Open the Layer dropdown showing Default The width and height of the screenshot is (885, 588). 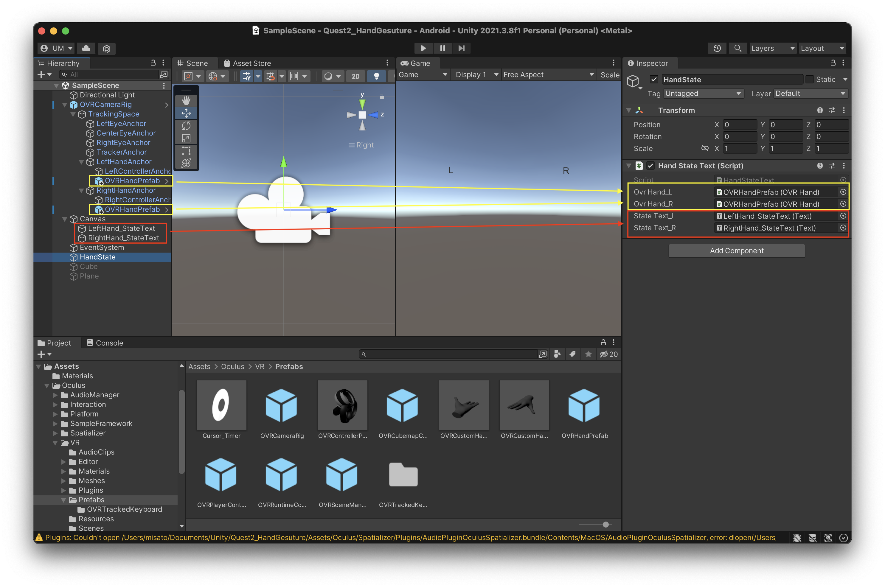[x=811, y=94]
